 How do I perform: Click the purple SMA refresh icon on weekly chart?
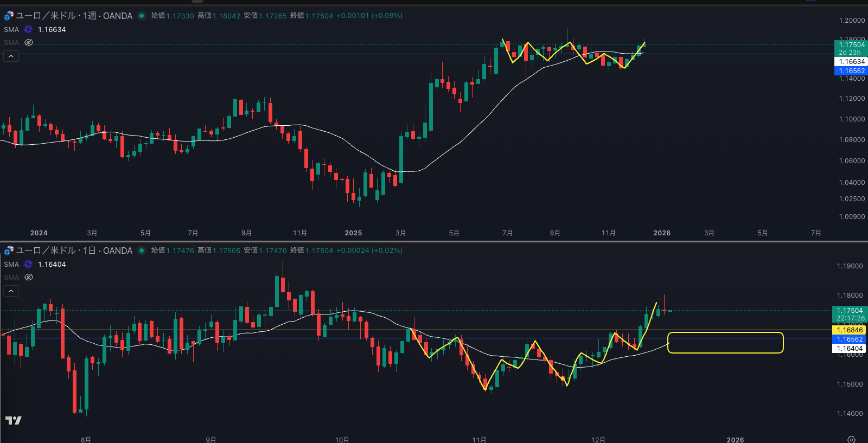[28, 30]
